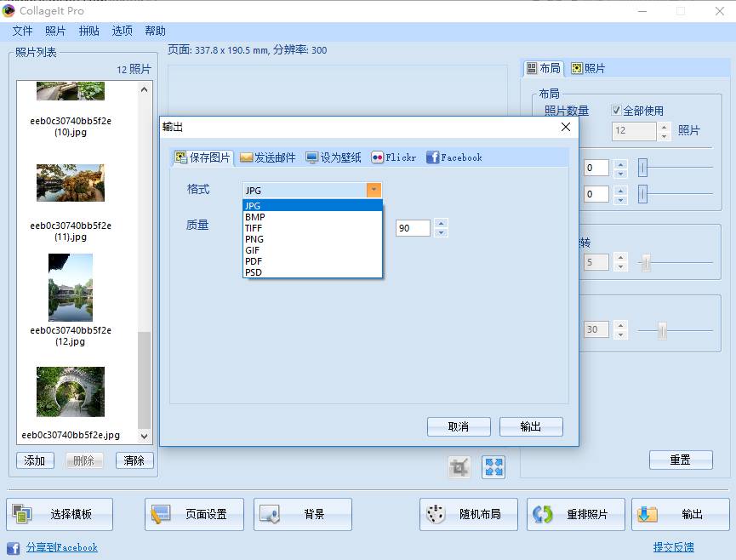Switch to 布局 panel tab

(544, 69)
